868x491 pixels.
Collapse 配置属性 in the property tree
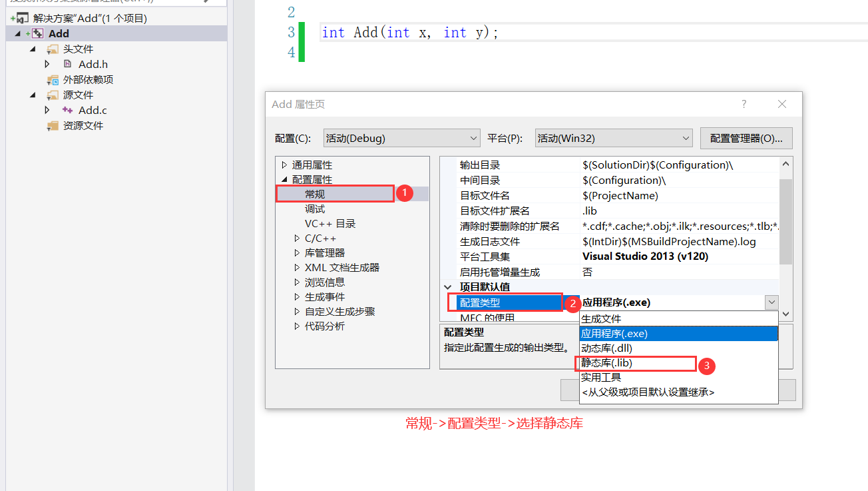coord(285,180)
